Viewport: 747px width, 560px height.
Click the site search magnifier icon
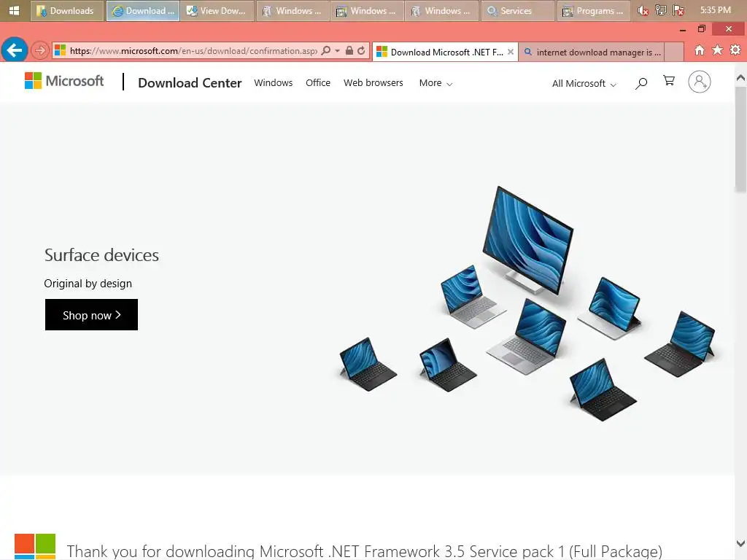pos(641,83)
